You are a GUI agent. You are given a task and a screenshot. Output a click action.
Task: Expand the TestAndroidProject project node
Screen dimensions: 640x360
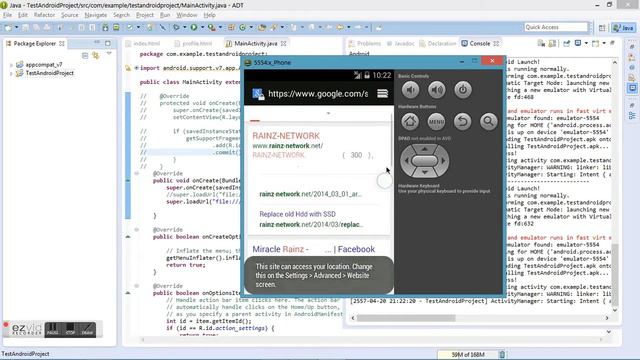(11, 73)
